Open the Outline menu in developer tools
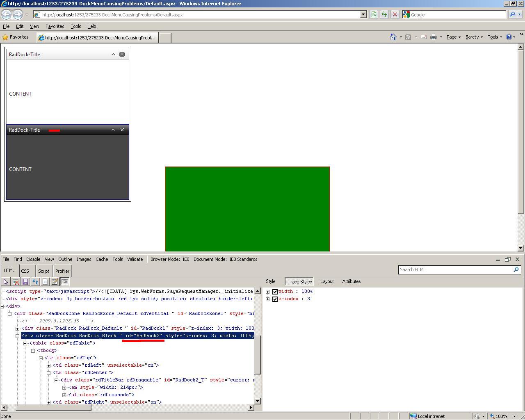The width and height of the screenshot is (525, 420). tap(65, 259)
